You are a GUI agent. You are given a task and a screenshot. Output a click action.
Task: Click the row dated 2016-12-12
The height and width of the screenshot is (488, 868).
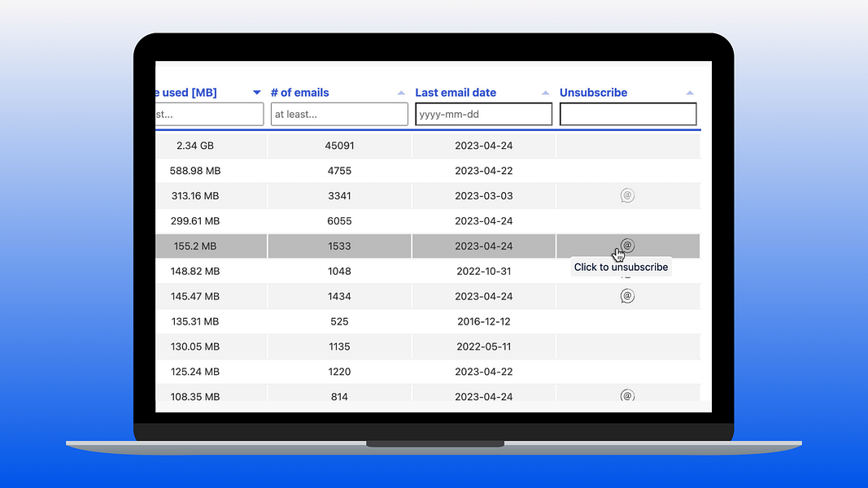[x=339, y=321]
